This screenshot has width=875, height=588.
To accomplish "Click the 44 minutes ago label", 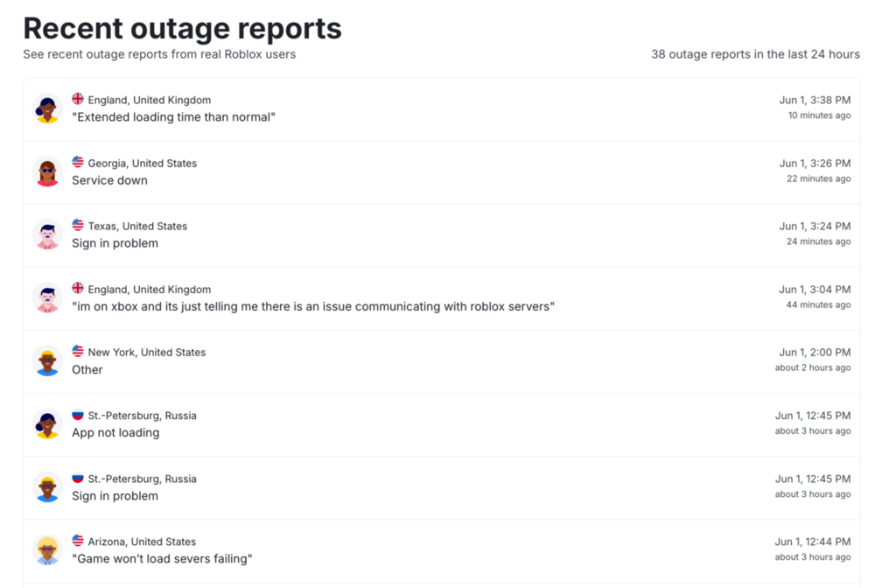I will point(818,304).
